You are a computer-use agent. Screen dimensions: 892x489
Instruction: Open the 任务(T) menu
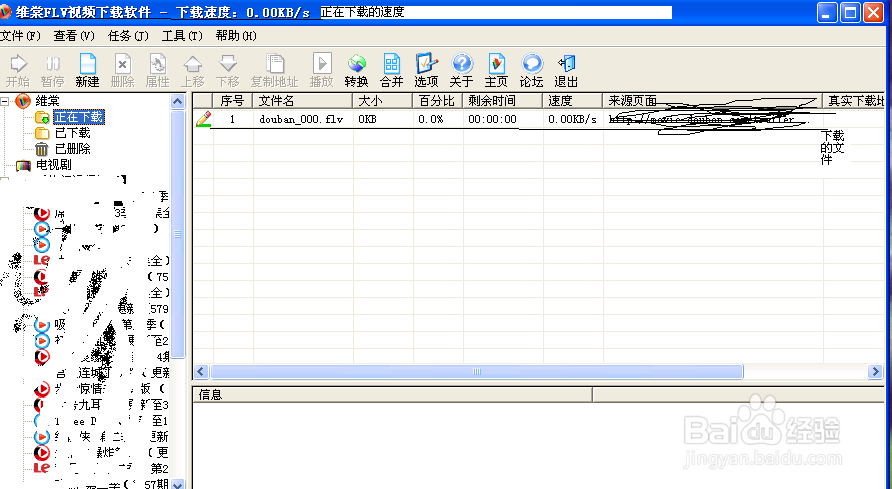pyautogui.click(x=129, y=36)
